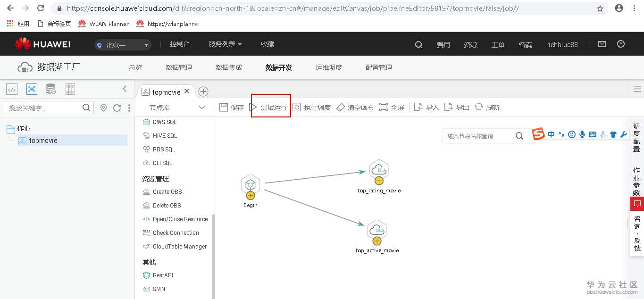The image size is (644, 299).
Task: Select the Create OBS node
Action: point(162,191)
